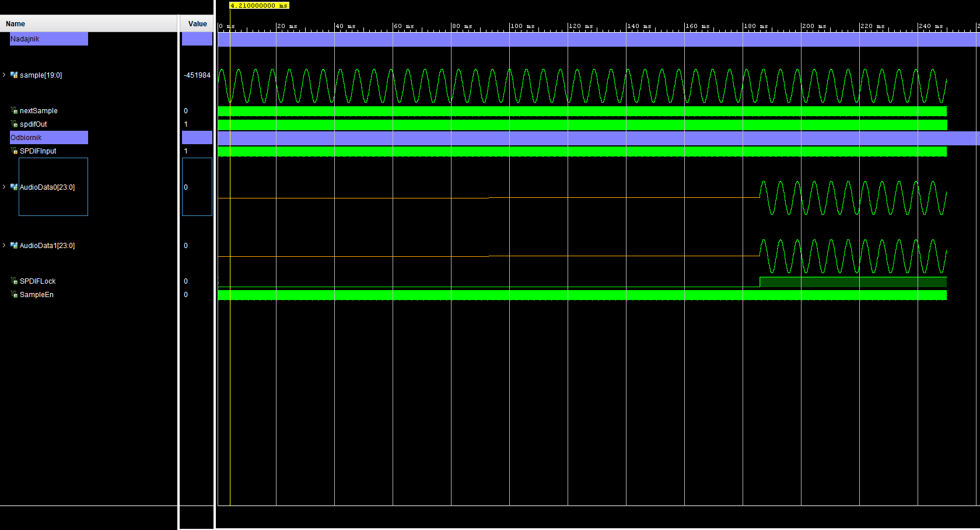Click the Name column header
Image resolution: width=980 pixels, height=530 pixels.
coord(16,24)
